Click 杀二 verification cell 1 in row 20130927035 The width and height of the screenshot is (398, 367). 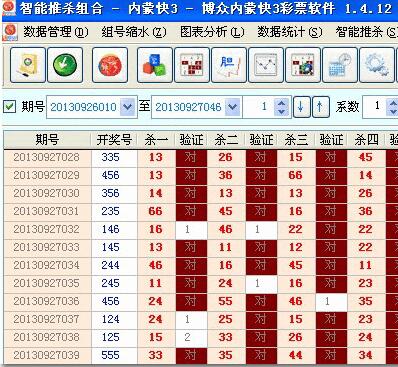[x=261, y=283]
